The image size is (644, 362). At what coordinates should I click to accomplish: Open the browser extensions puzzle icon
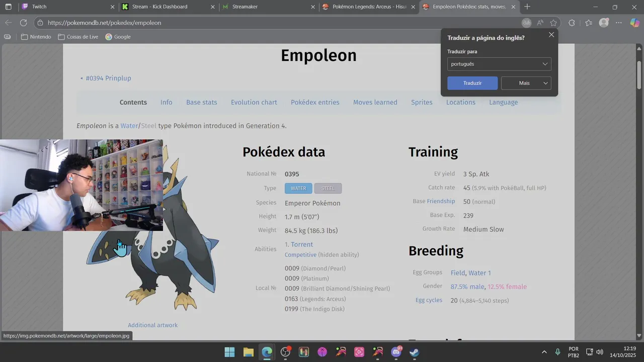pos(572,23)
